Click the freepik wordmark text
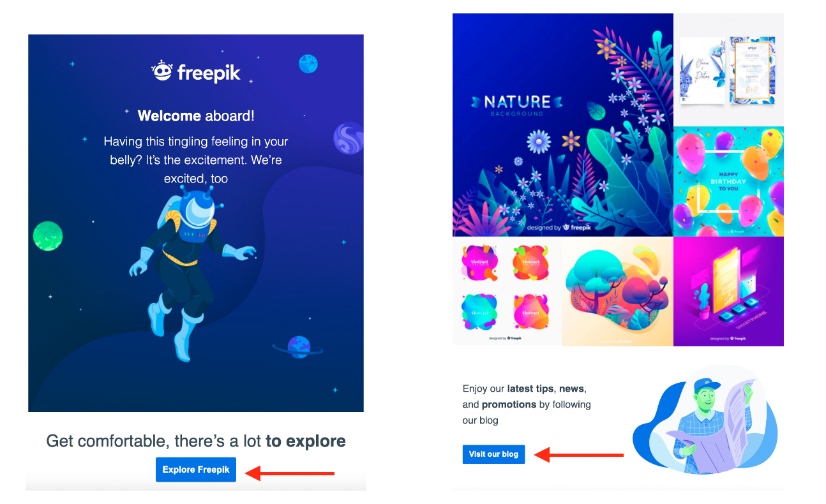Viewport: 826px width, 504px height. [209, 73]
